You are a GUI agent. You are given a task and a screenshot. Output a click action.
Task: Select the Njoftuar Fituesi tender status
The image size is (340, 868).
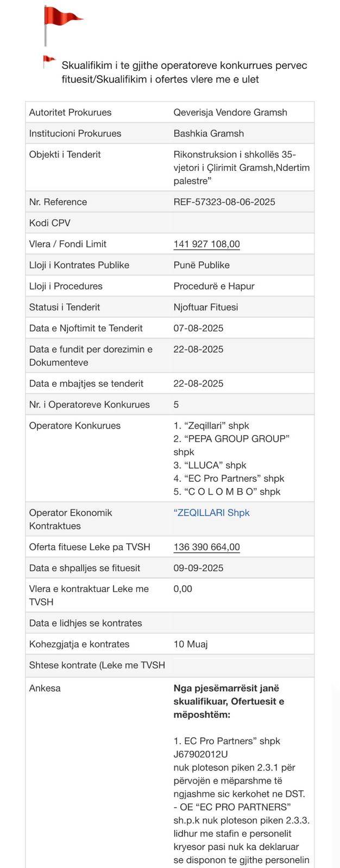(x=206, y=307)
